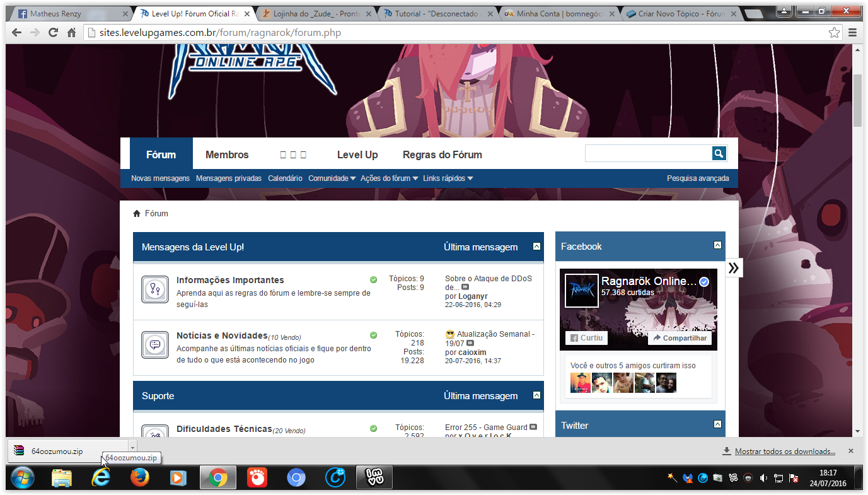Select the Level Up navigation tab
The image size is (868, 495).
[357, 154]
